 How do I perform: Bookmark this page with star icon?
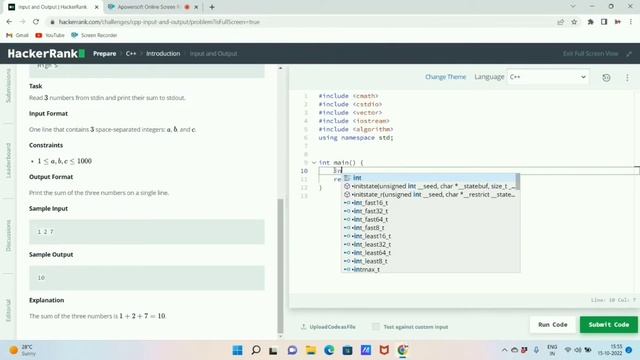(574, 22)
